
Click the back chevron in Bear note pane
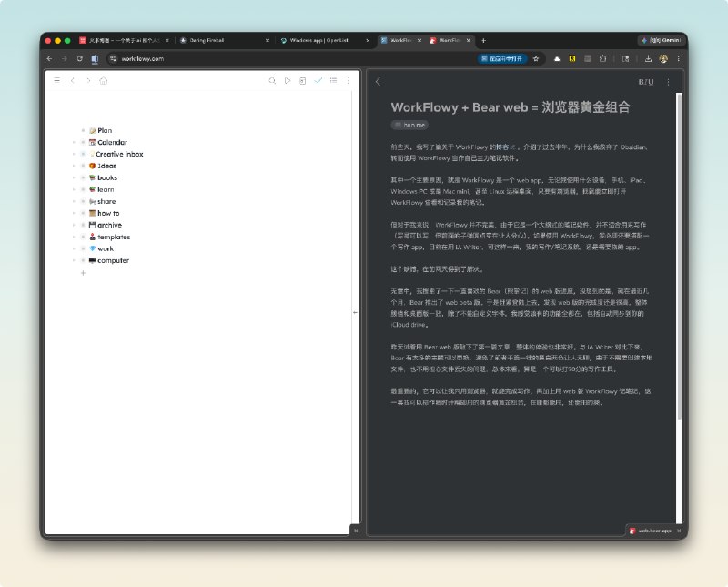click(378, 82)
